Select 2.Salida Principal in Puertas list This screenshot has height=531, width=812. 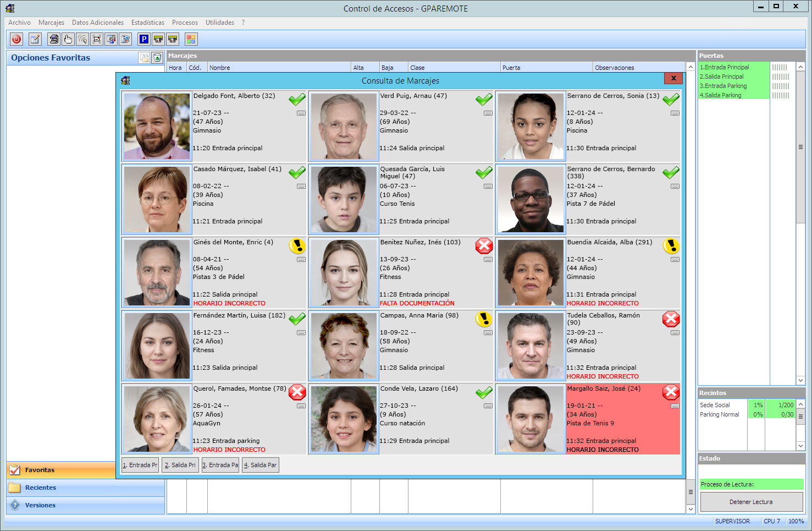tap(724, 76)
